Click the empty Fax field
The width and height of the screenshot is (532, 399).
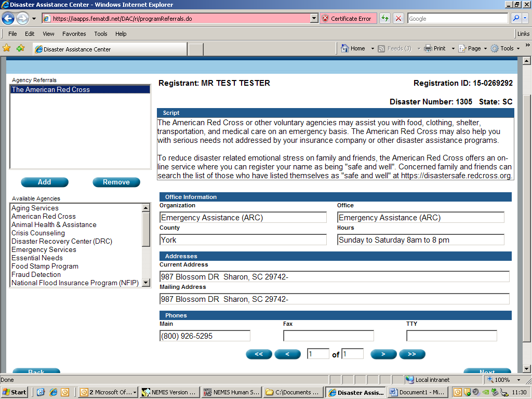pos(328,336)
